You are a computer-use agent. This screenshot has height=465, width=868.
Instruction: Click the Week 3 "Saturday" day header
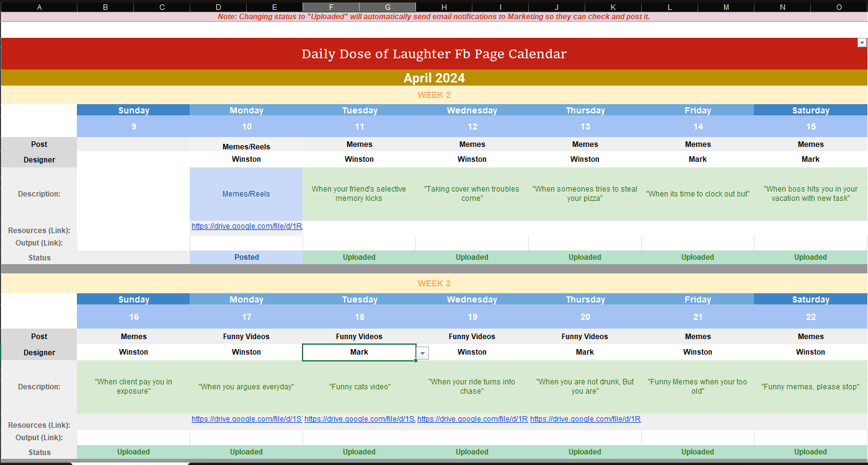pos(811,299)
